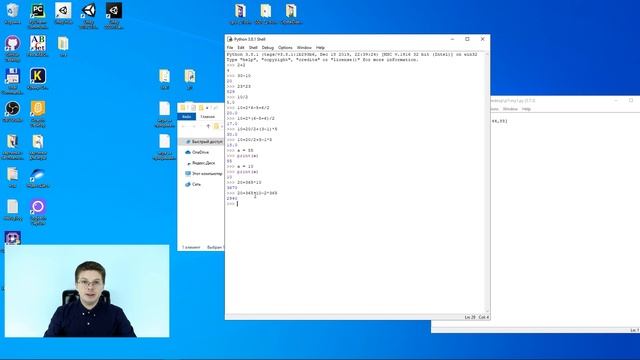Open Help menu in background editor window

point(527,109)
